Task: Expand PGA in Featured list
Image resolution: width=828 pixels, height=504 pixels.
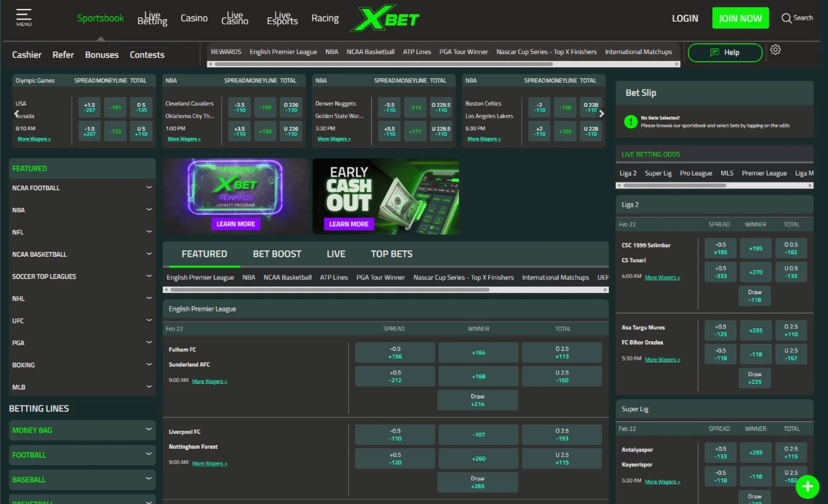Action: tap(83, 343)
